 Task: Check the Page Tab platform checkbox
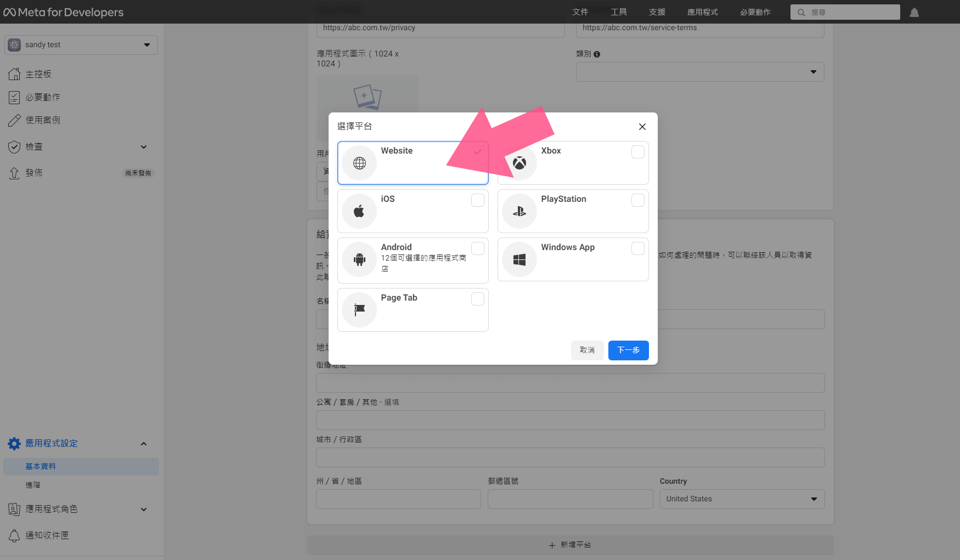click(478, 299)
